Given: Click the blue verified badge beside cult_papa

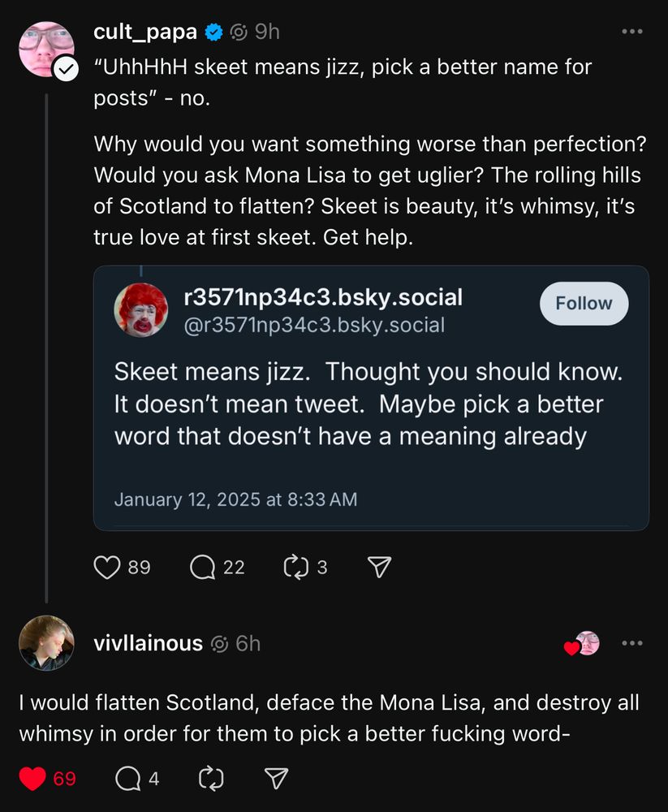Looking at the screenshot, I should tap(213, 32).
